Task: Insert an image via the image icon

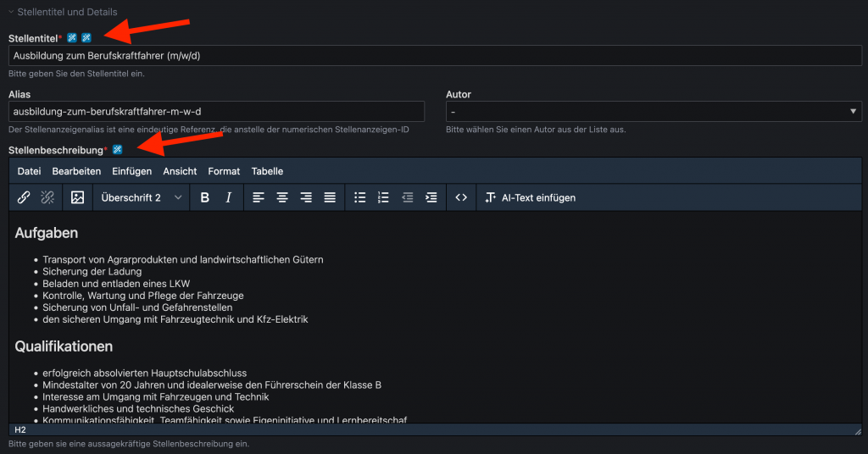Action: click(77, 197)
